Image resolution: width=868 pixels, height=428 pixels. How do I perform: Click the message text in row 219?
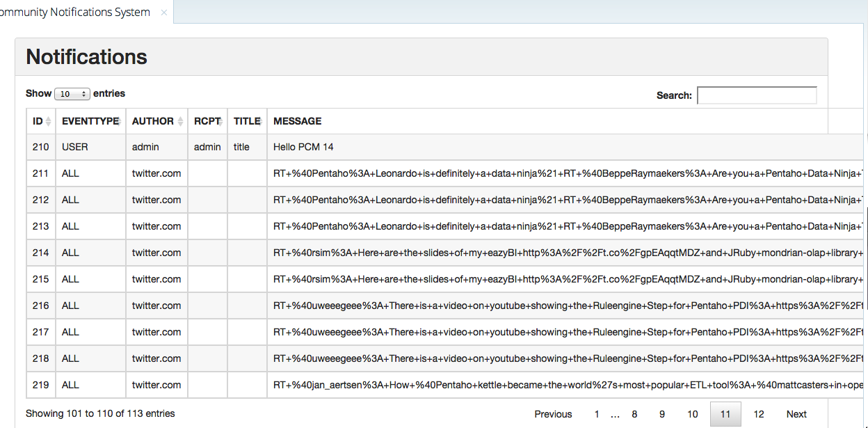click(569, 385)
